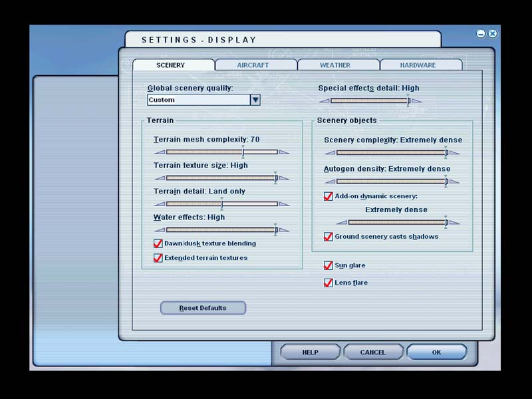This screenshot has height=399, width=532.
Task: Decrease Water effects with left arrow
Action: click(x=160, y=230)
